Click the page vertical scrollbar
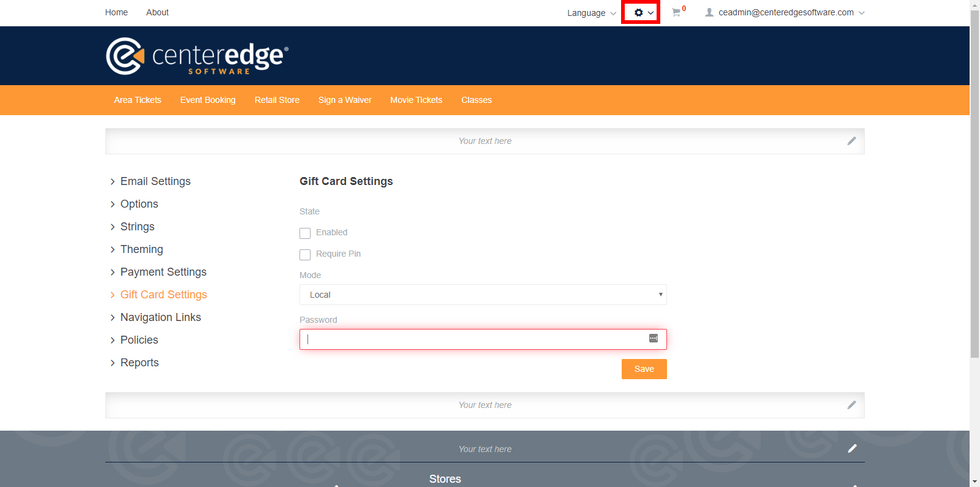 coord(974,184)
